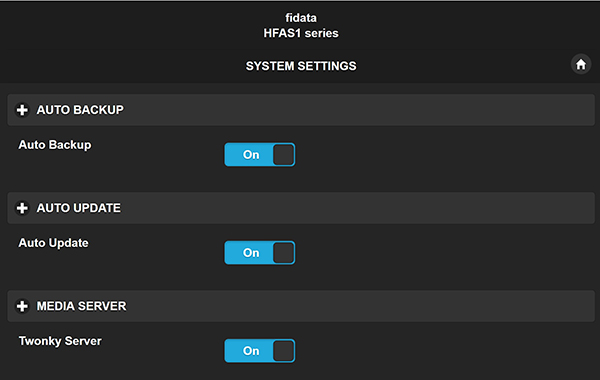Collapse the MEDIA SERVER section header
This screenshot has height=380, width=600.
[x=301, y=306]
